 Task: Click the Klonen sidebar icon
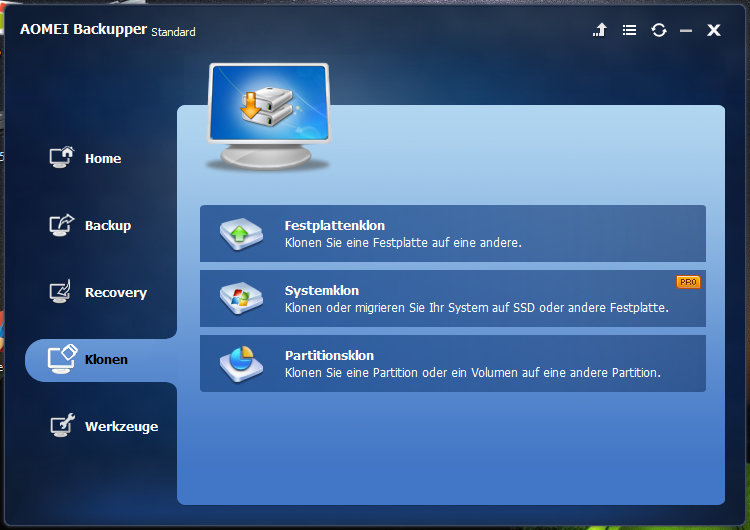tap(62, 358)
